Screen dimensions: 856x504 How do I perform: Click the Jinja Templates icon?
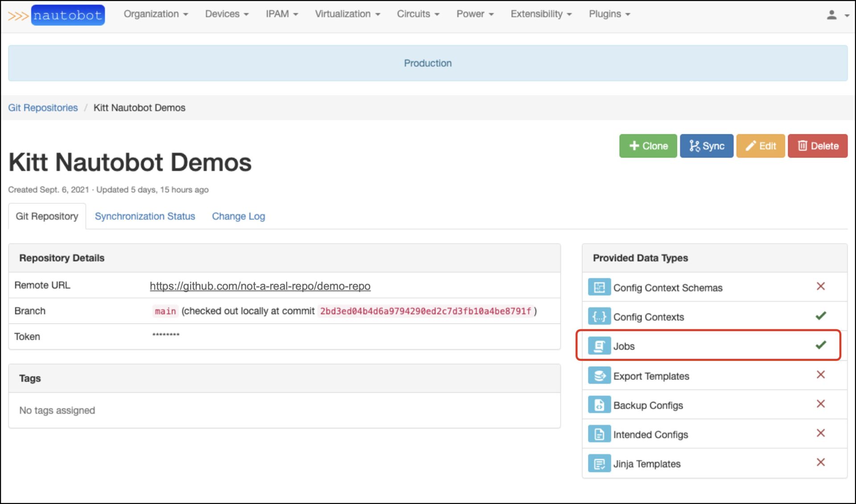click(x=600, y=463)
